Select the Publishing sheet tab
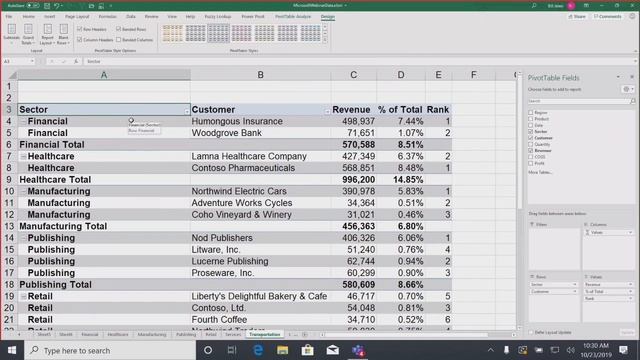The height and width of the screenshot is (360, 640). pyautogui.click(x=186, y=335)
